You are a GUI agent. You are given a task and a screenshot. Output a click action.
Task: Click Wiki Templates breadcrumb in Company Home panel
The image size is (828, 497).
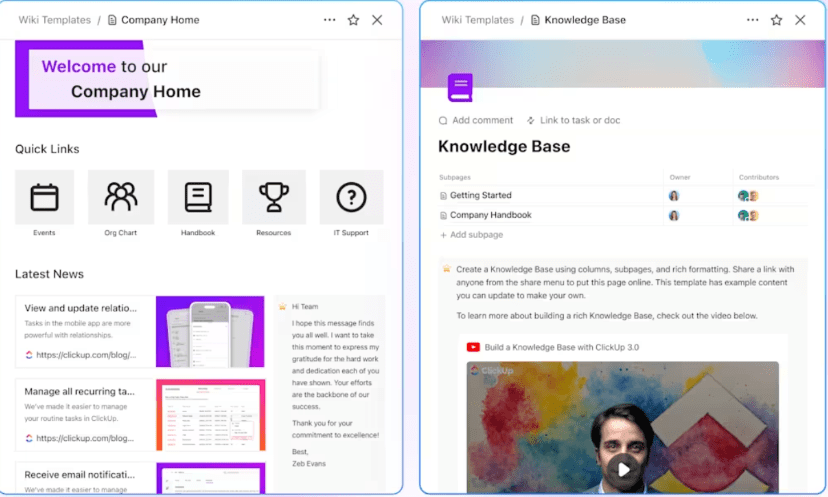click(55, 20)
